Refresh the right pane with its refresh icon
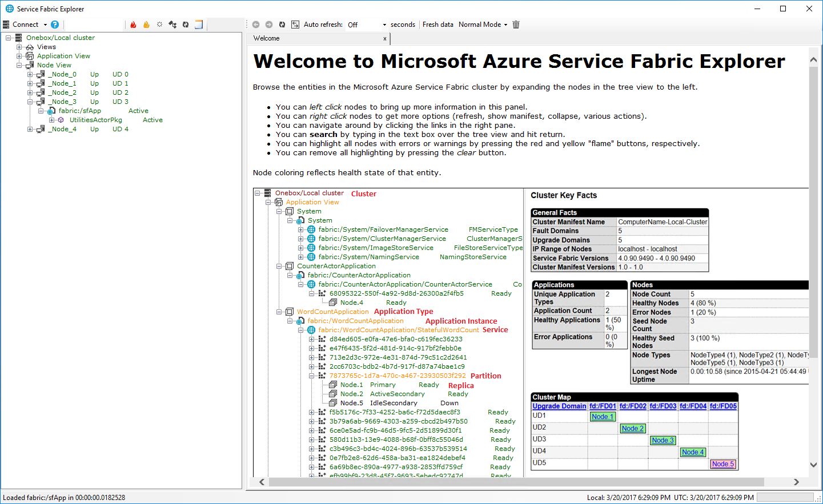Screen dimensions: 823x504 (282, 25)
